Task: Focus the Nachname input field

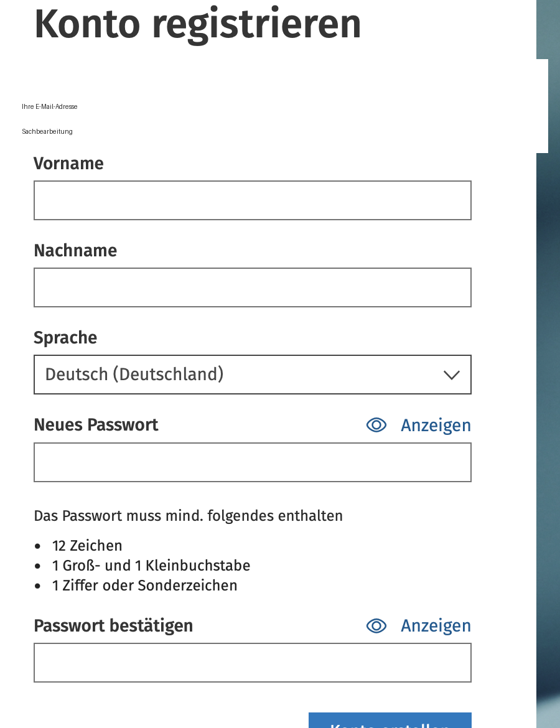Action: click(253, 287)
